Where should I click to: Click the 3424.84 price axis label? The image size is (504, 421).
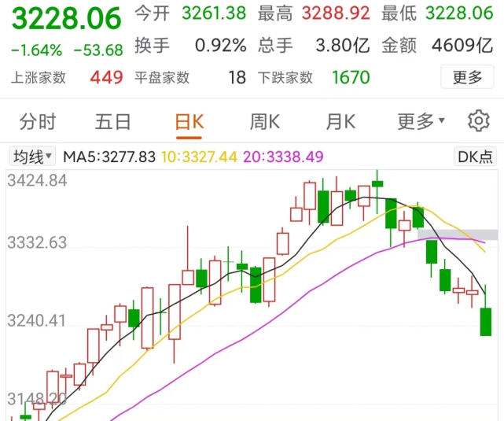click(x=37, y=180)
